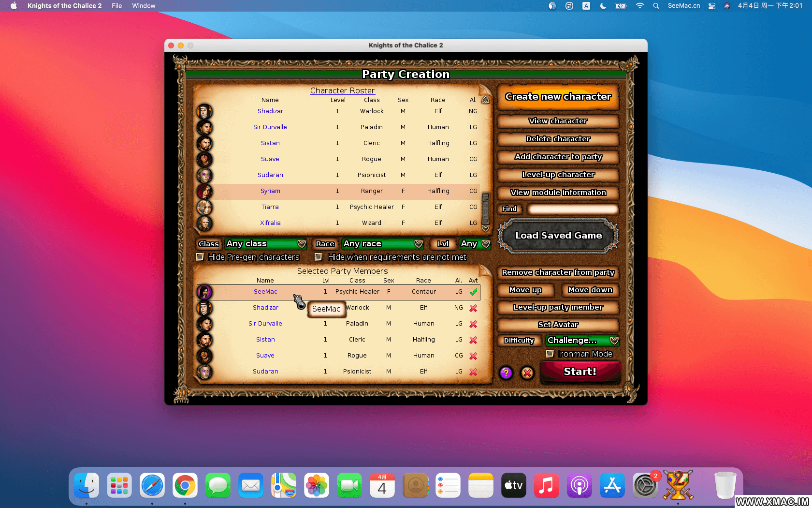Open Control Center in the menu bar
Viewport: 812px width, 508px height.
[712, 6]
